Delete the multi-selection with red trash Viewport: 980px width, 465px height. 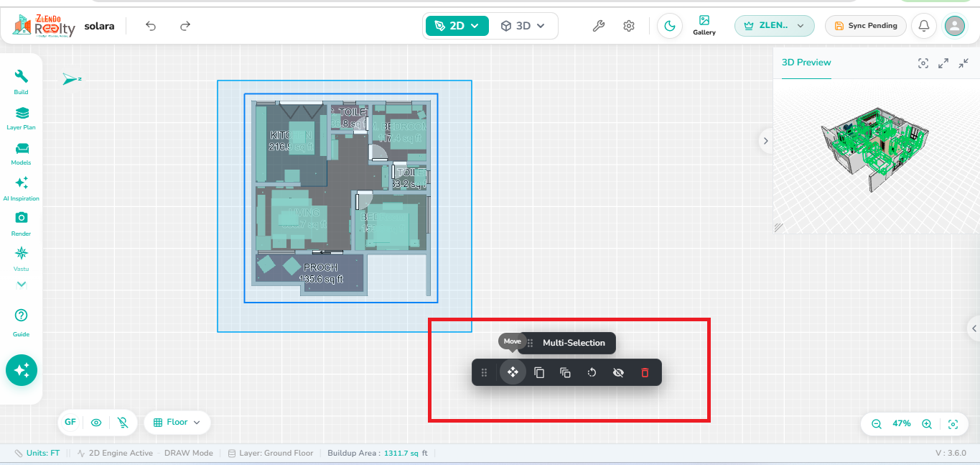click(x=645, y=372)
